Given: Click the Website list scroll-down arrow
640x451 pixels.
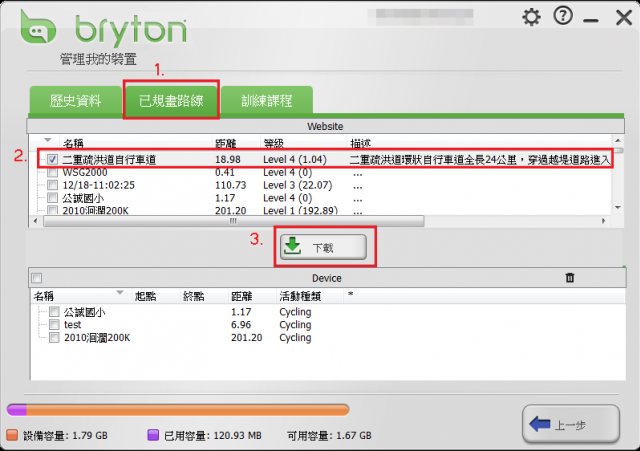Looking at the screenshot, I should tap(618, 208).
